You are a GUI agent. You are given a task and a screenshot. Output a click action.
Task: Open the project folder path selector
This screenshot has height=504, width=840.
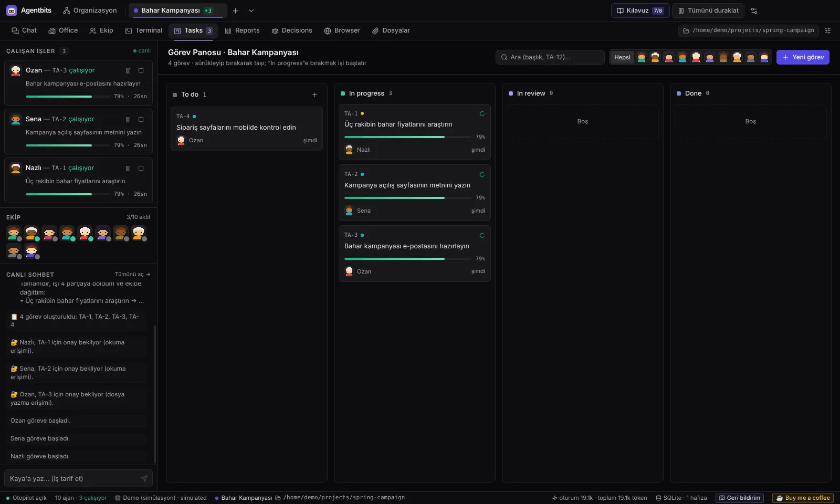pos(749,30)
